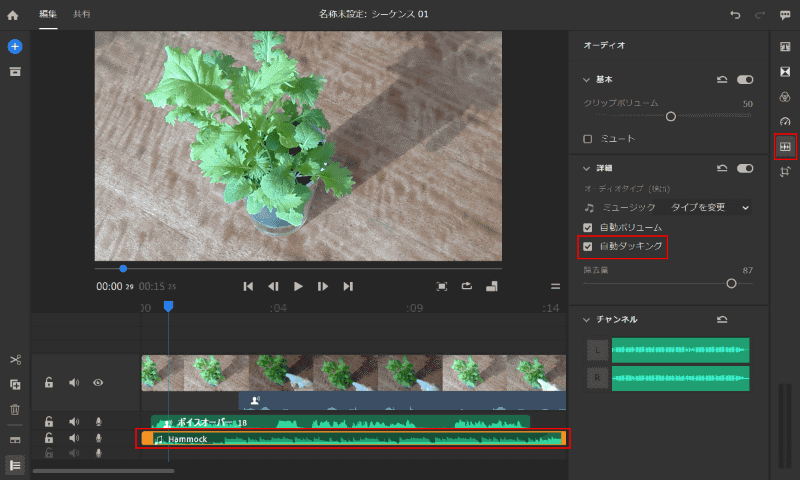Image resolution: width=800 pixels, height=480 pixels.
Task: Collapse the チャンネル section
Action: pos(587,320)
